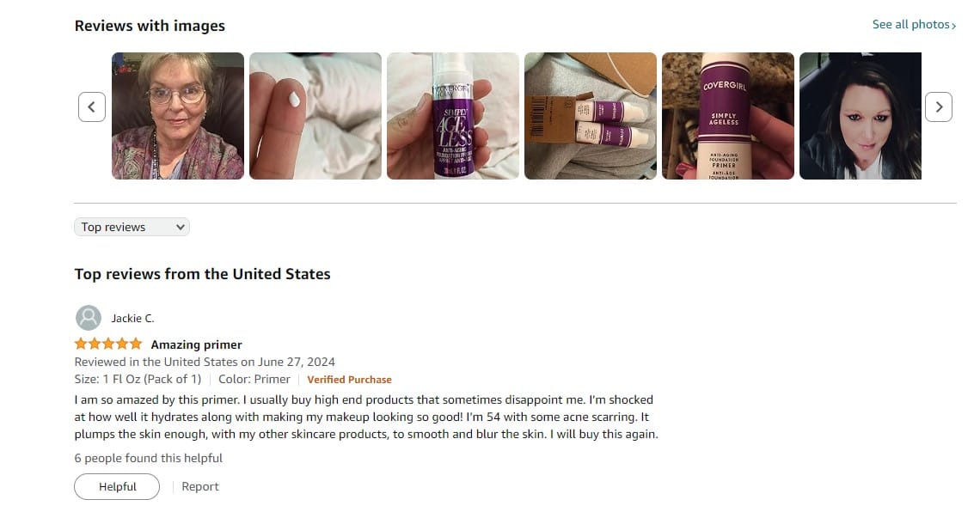Click the chevron next to See all photos
The height and width of the screenshot is (512, 980).
pos(953,26)
